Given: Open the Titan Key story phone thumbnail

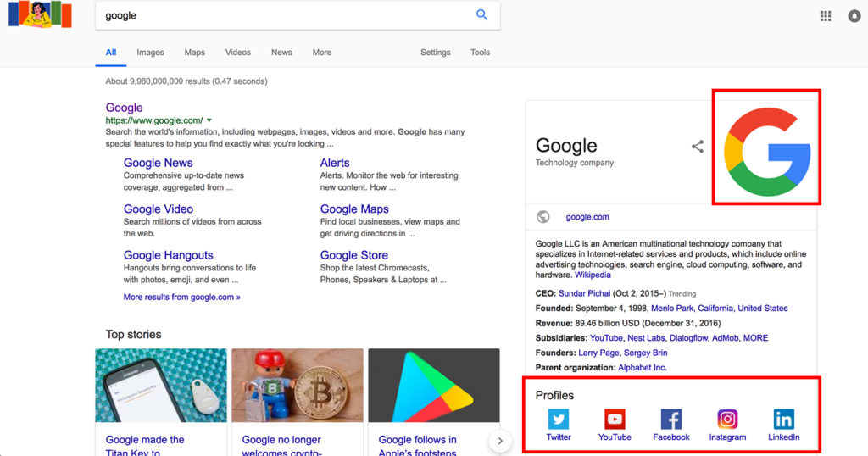Looking at the screenshot, I should pos(161,385).
